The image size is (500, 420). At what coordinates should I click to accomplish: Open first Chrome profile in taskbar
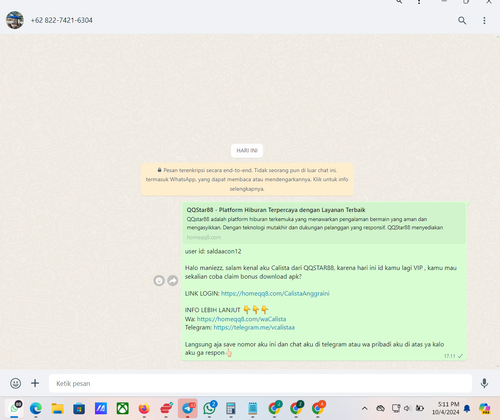coord(275,408)
